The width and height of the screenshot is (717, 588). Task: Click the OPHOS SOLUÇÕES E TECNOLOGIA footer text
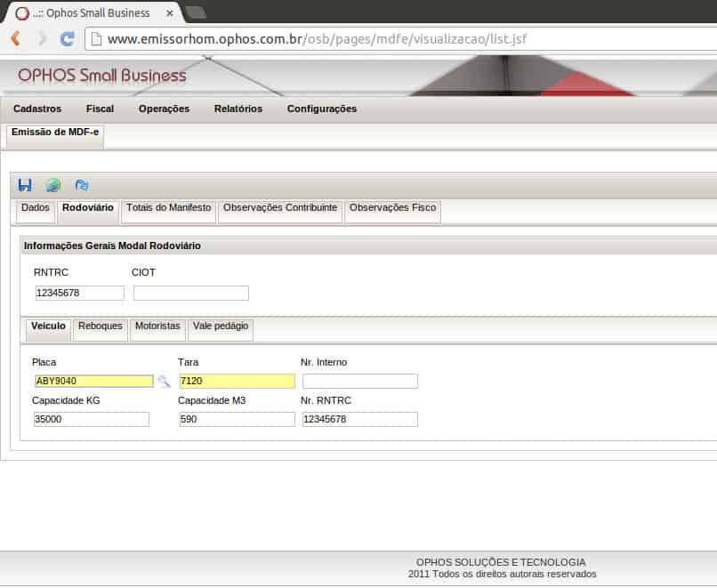[x=501, y=562]
